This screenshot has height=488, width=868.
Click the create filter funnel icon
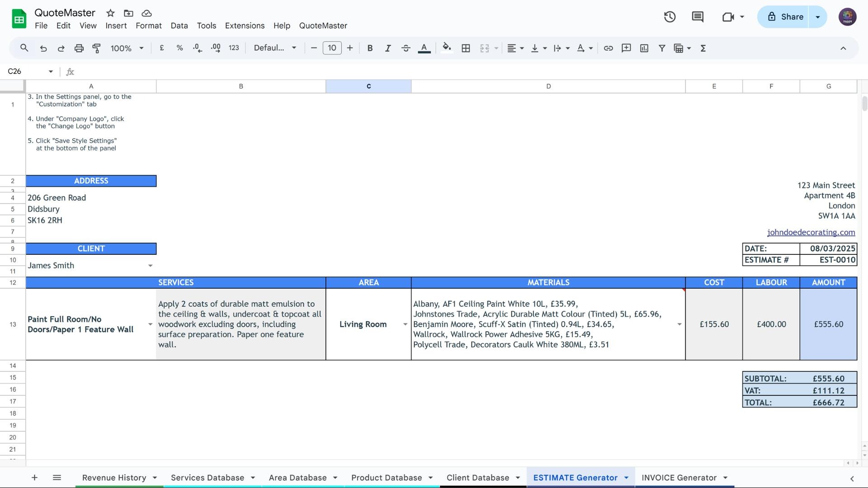point(662,48)
